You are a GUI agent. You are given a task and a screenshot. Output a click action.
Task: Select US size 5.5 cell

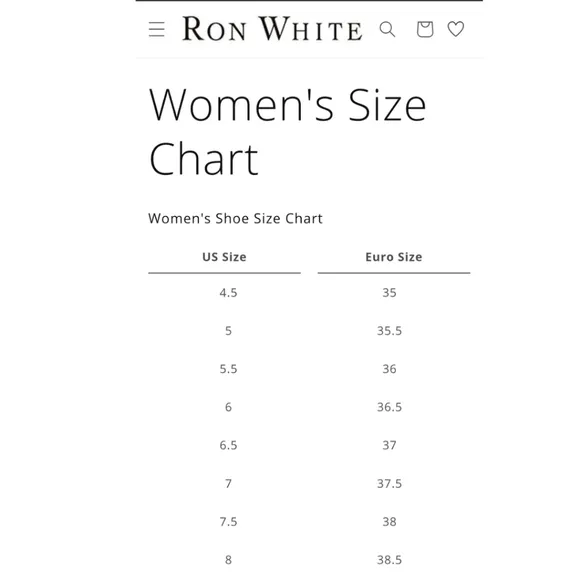(x=228, y=369)
